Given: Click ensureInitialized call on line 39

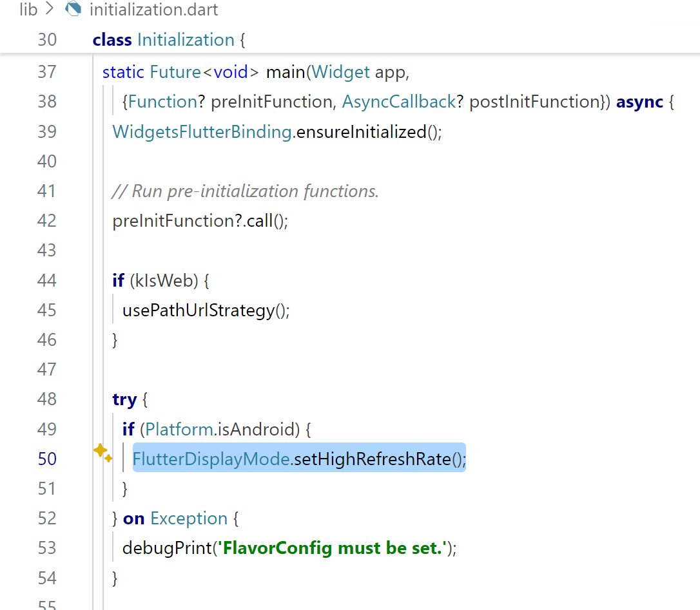Looking at the screenshot, I should pos(361,131).
